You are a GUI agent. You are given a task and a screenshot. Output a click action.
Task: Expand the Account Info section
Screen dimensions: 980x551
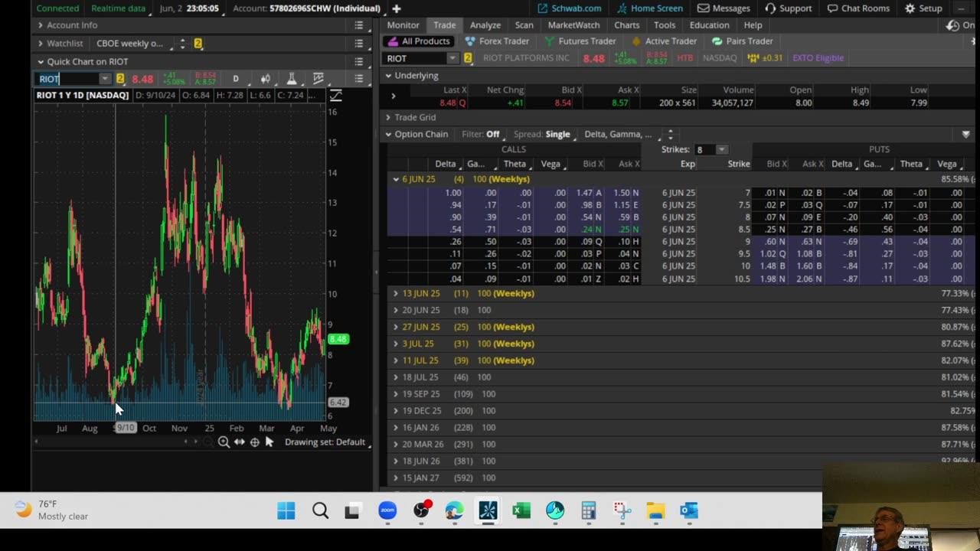click(41, 25)
